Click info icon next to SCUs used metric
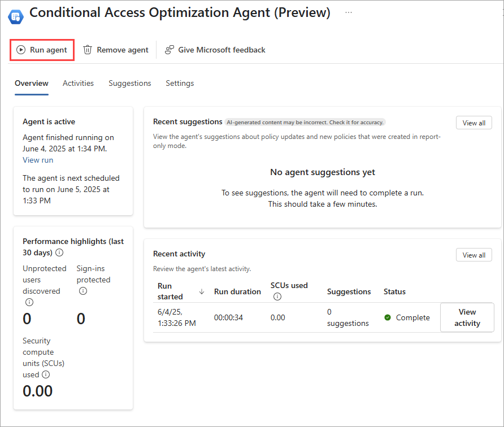 point(46,374)
